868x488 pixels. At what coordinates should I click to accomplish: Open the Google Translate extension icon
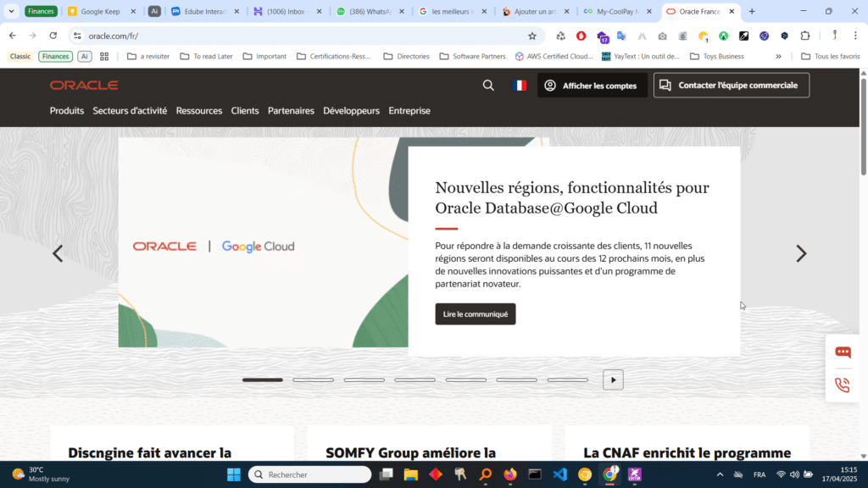point(621,36)
